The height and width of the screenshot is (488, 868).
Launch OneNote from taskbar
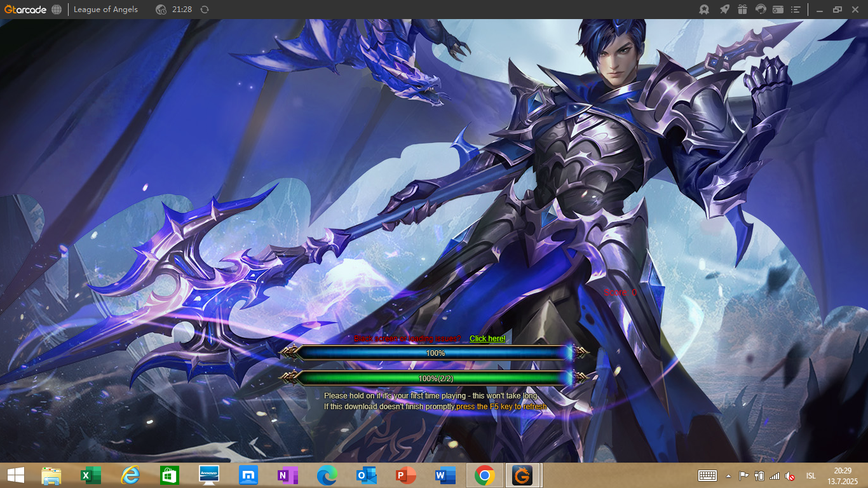288,475
